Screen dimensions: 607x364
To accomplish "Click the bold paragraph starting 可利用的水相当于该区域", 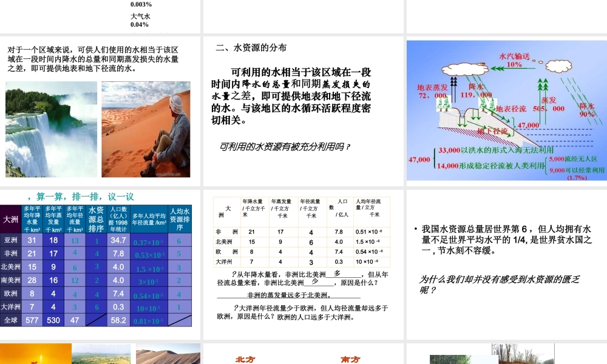I will [x=291, y=96].
